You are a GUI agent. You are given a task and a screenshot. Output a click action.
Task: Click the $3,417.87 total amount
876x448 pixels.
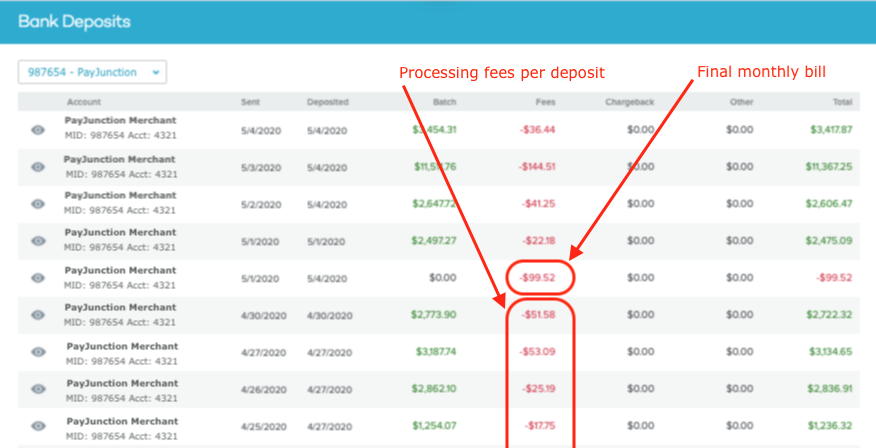[x=831, y=130]
